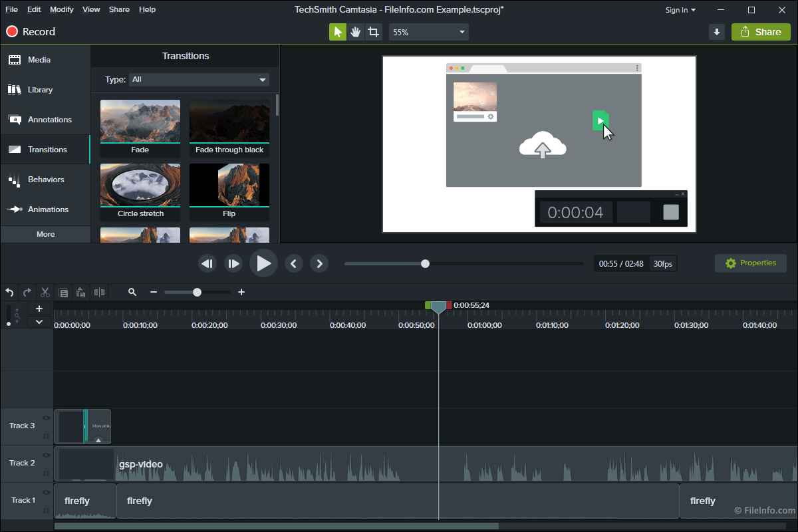Open the Modify menu

(62, 10)
